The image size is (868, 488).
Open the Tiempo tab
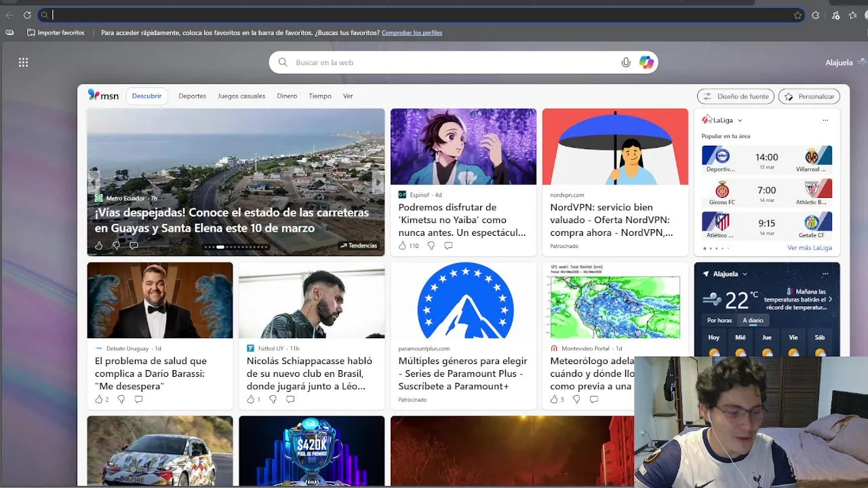(320, 96)
